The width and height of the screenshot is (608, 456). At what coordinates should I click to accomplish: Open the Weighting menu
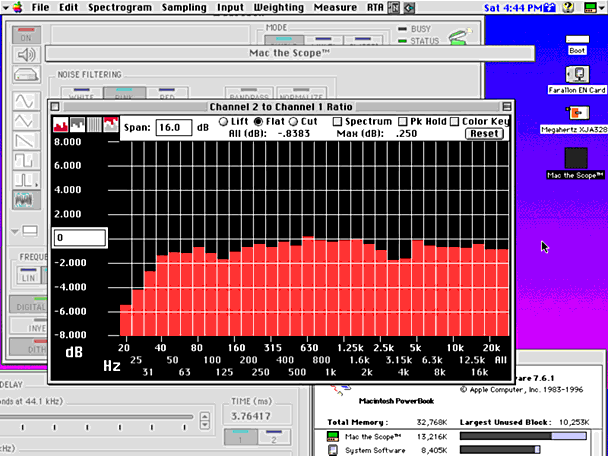tap(278, 7)
